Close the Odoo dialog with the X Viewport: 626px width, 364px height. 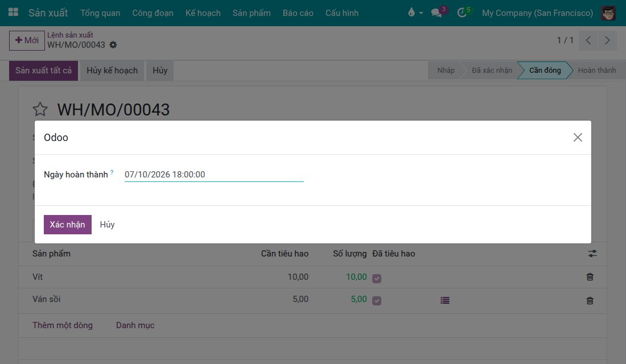pos(578,137)
